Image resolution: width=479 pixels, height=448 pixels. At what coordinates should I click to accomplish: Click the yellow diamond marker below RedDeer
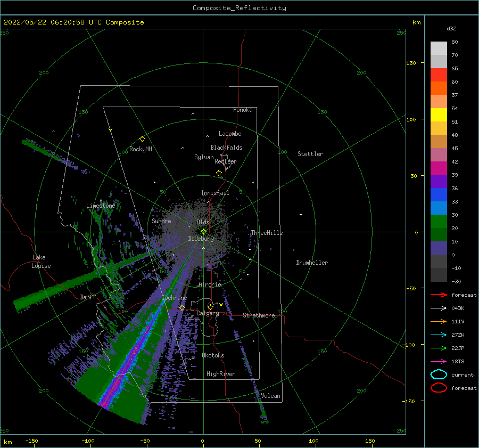pos(219,173)
